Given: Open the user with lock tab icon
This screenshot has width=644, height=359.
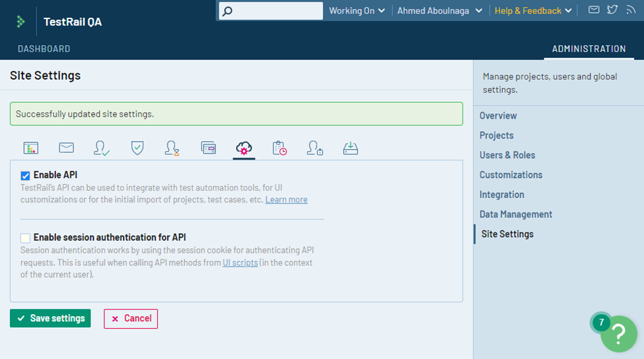Looking at the screenshot, I should tap(315, 148).
